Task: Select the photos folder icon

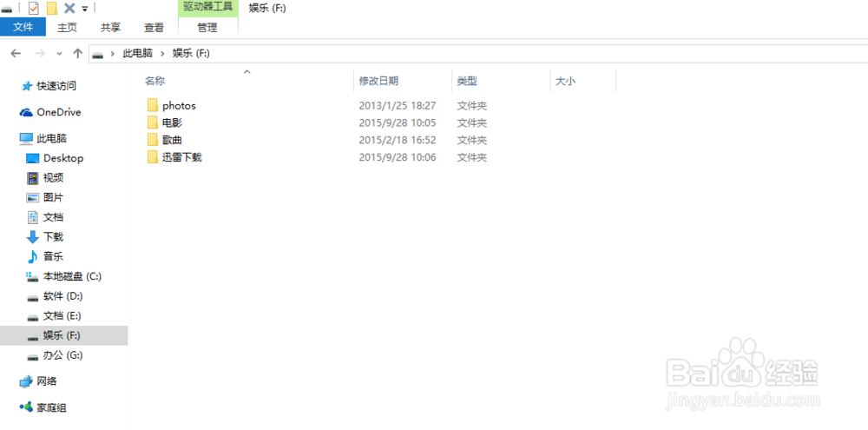Action: tap(153, 105)
